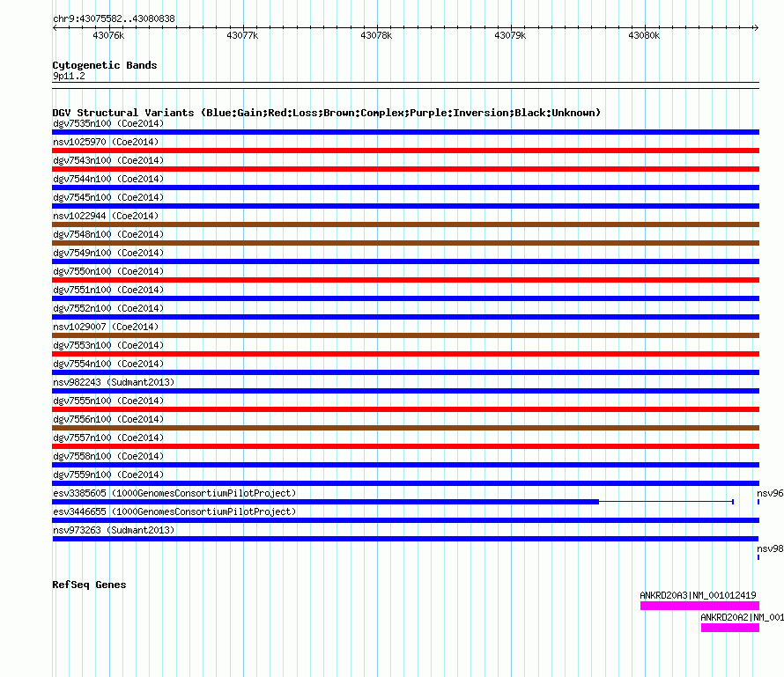
Task: Click the 43076k ruler position label
Action: pos(108,36)
